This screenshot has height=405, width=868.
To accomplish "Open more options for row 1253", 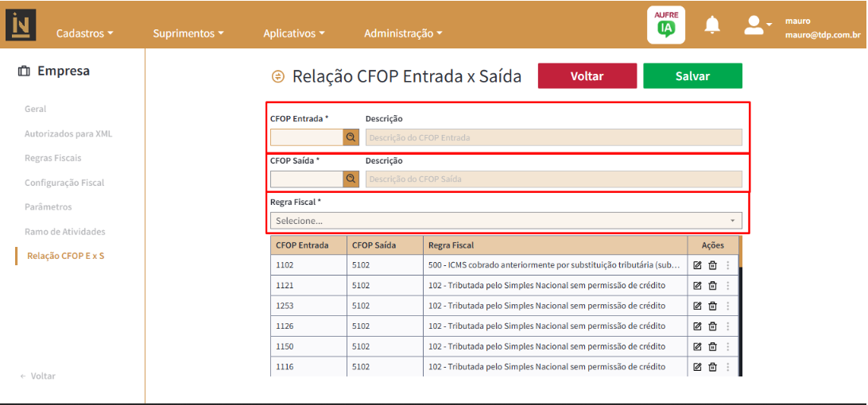I will [x=727, y=306].
